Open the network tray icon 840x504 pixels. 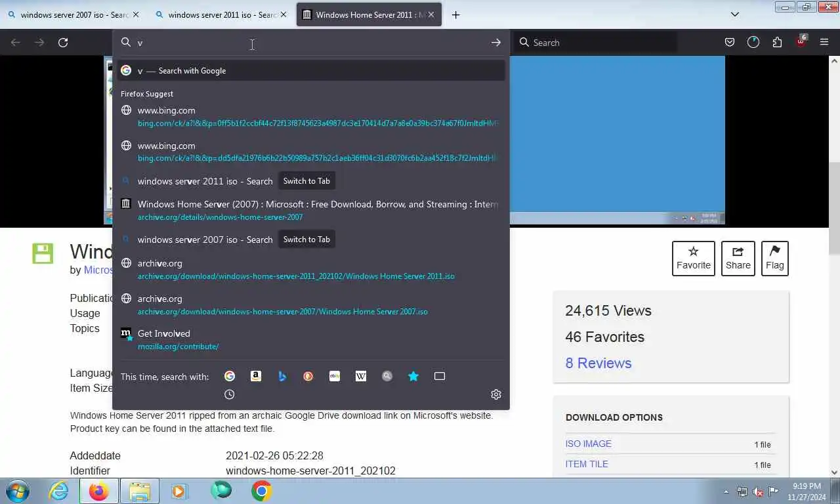point(742,492)
